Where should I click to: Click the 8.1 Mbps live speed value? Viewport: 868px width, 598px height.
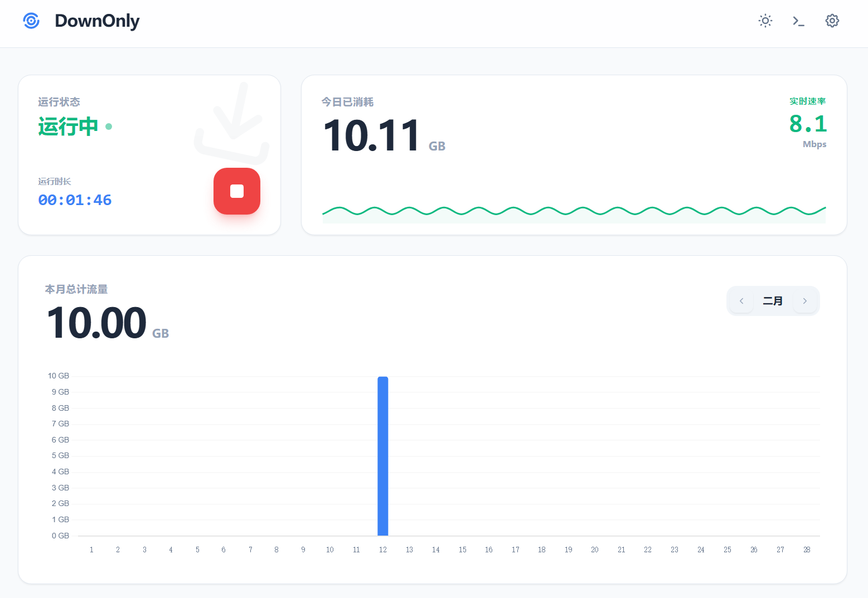[808, 124]
